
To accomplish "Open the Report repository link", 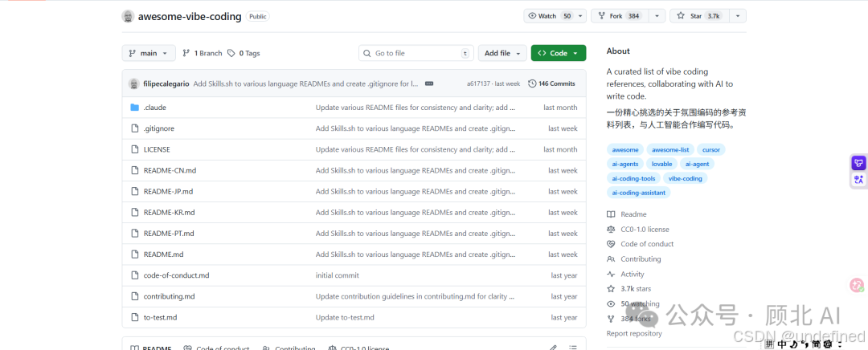I will coord(634,333).
